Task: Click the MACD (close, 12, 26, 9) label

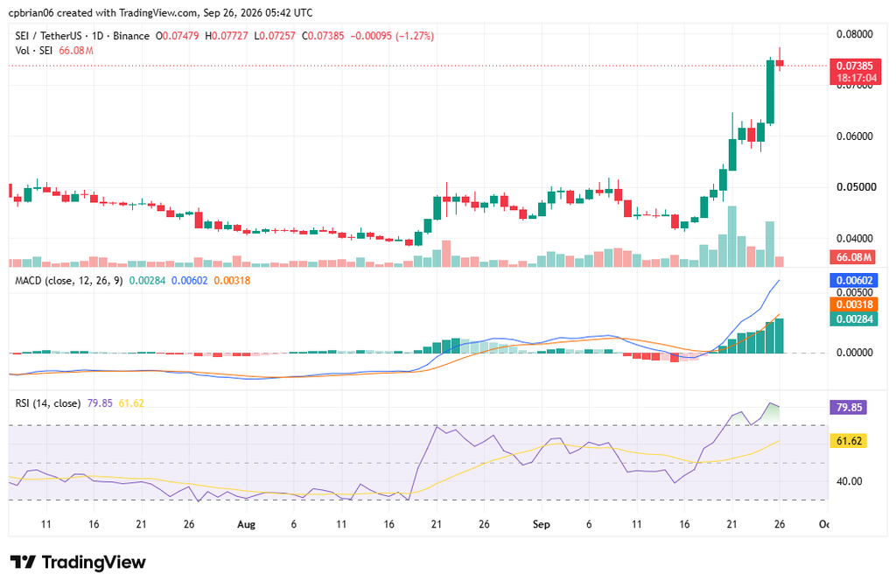Action: [68, 281]
